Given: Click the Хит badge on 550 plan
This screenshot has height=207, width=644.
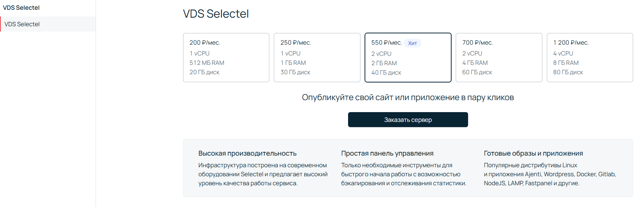Looking at the screenshot, I should [413, 43].
